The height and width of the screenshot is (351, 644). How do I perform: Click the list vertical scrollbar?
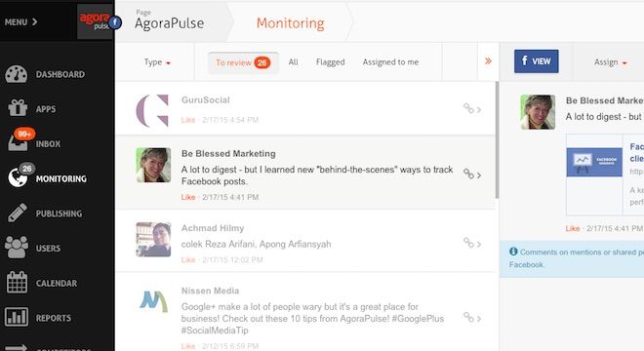coord(497,139)
